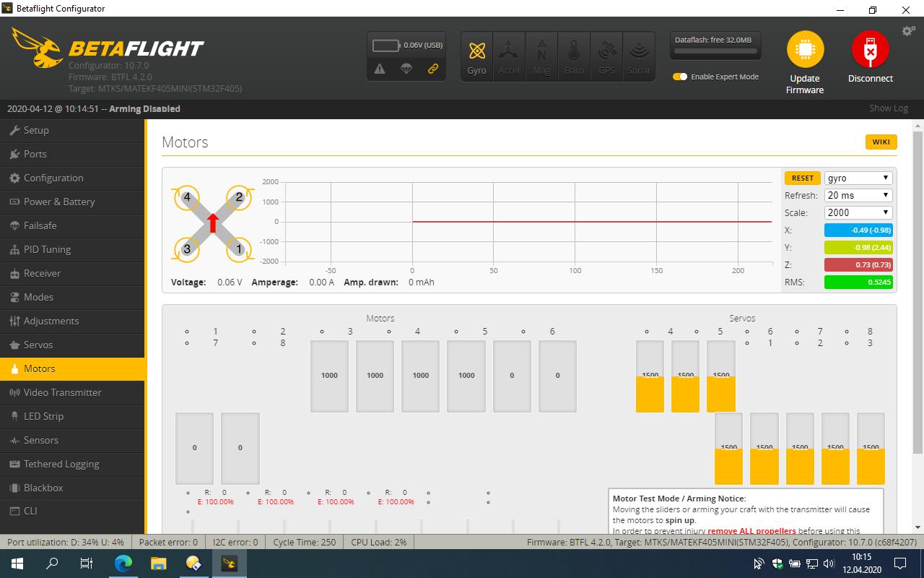Select the Gyro sensor icon

476,54
